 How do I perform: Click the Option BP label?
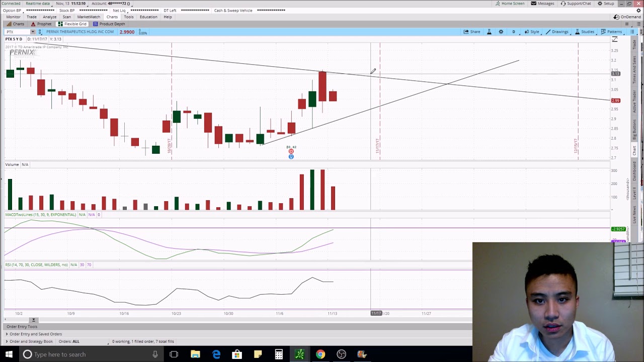pos(12,11)
